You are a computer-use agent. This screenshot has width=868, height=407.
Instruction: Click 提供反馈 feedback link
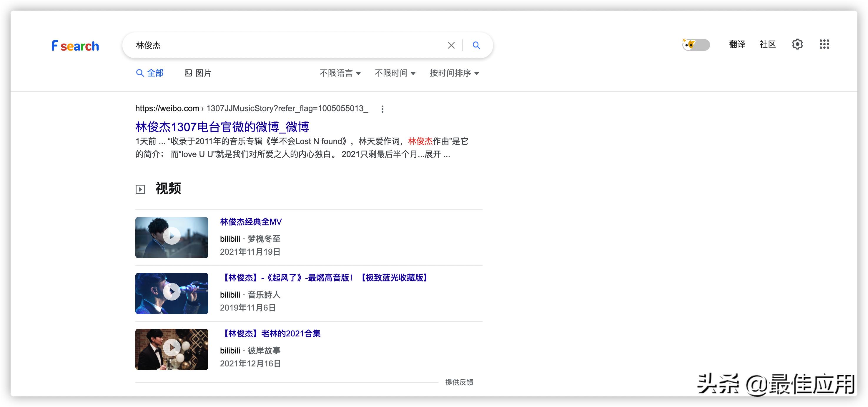pyautogui.click(x=459, y=382)
